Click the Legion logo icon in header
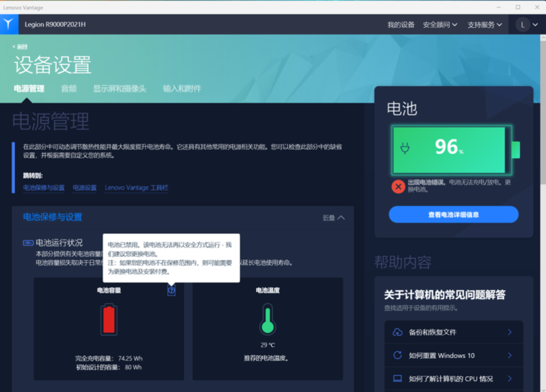 [9, 25]
